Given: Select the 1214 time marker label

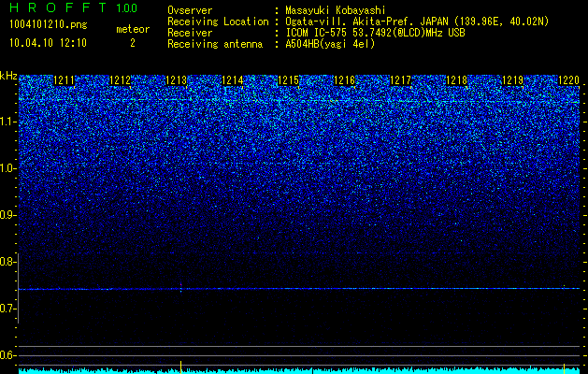Looking at the screenshot, I should tap(233, 80).
